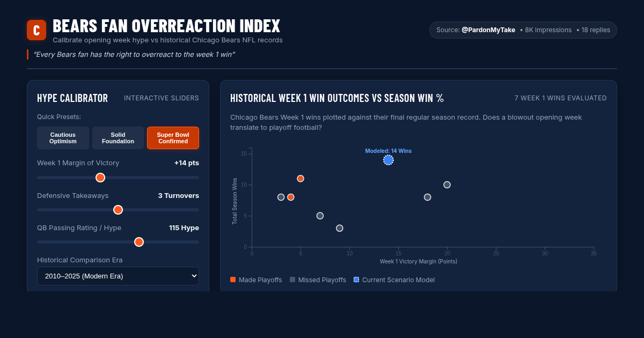This screenshot has height=338, width=644.
Task: Click the orange Bears C logo icon
Action: coord(36,30)
